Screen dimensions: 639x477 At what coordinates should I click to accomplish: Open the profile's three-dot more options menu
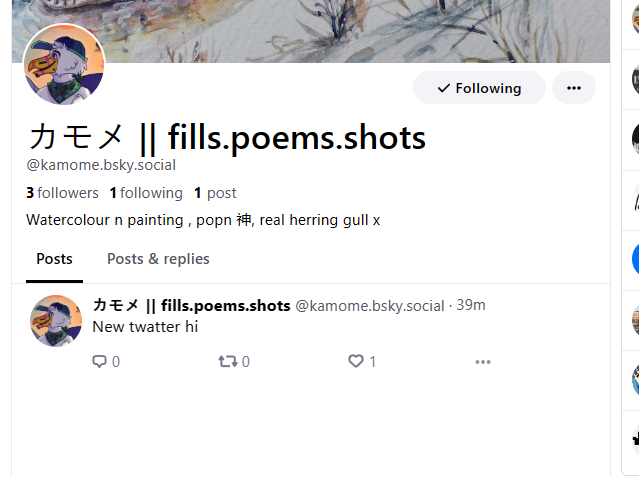573,88
